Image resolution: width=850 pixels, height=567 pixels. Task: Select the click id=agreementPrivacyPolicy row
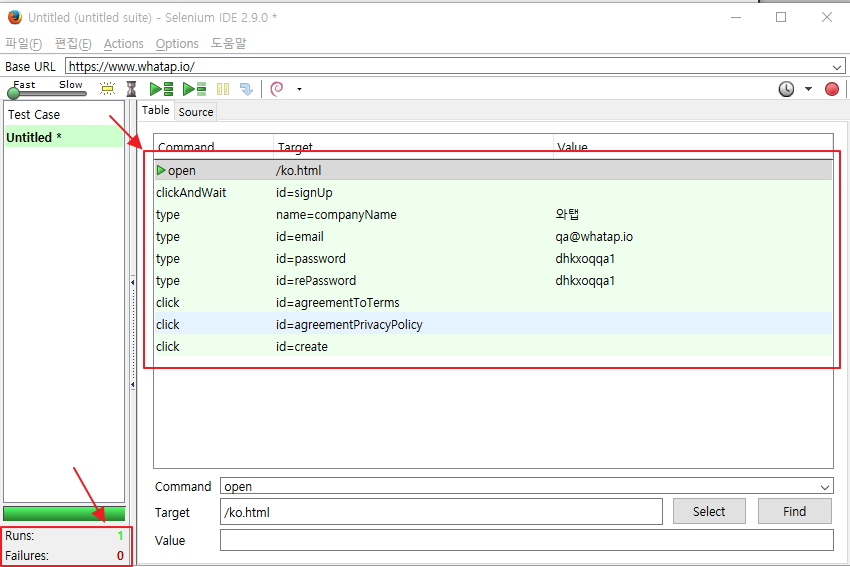tap(493, 324)
